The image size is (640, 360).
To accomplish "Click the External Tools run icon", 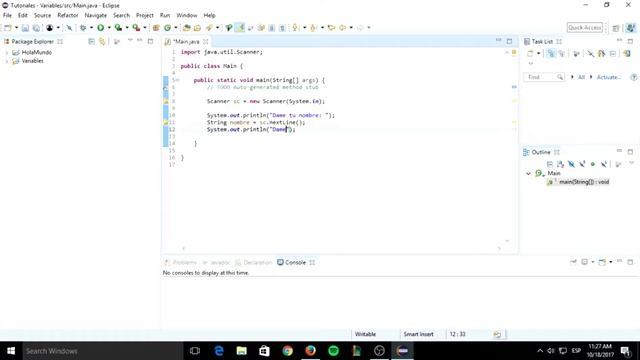I will (x=136, y=28).
